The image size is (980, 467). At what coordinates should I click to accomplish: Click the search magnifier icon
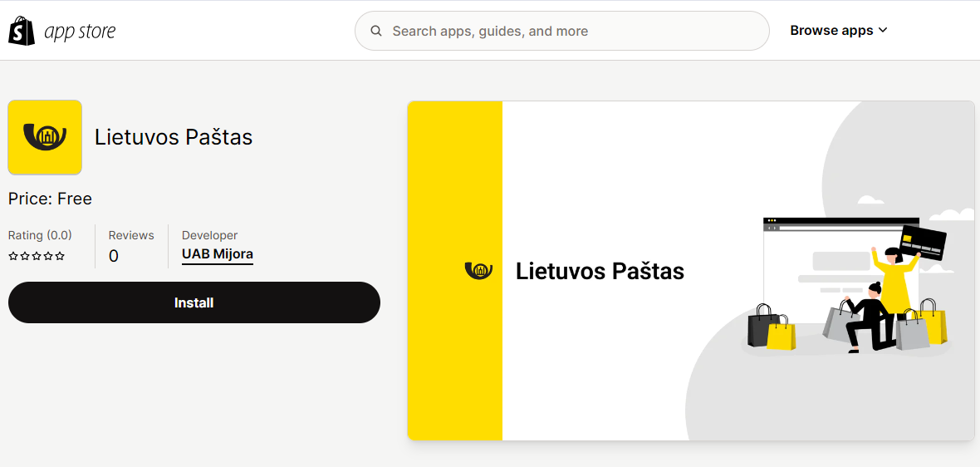pyautogui.click(x=375, y=31)
